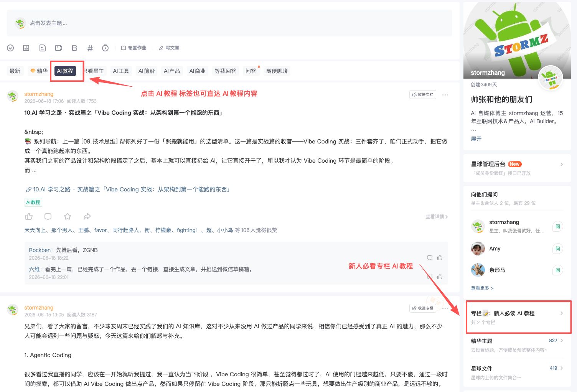Favorite the first post with star icon
The height and width of the screenshot is (392, 577).
(x=68, y=217)
